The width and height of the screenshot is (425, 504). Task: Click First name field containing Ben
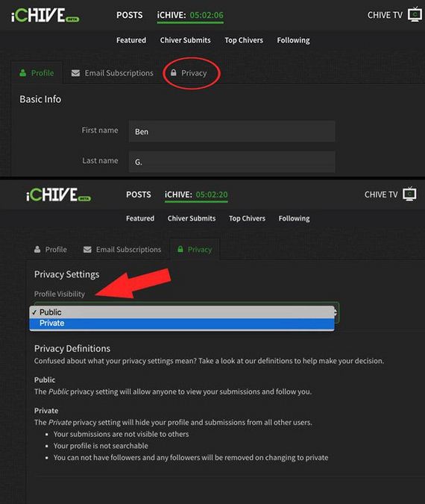pyautogui.click(x=232, y=131)
